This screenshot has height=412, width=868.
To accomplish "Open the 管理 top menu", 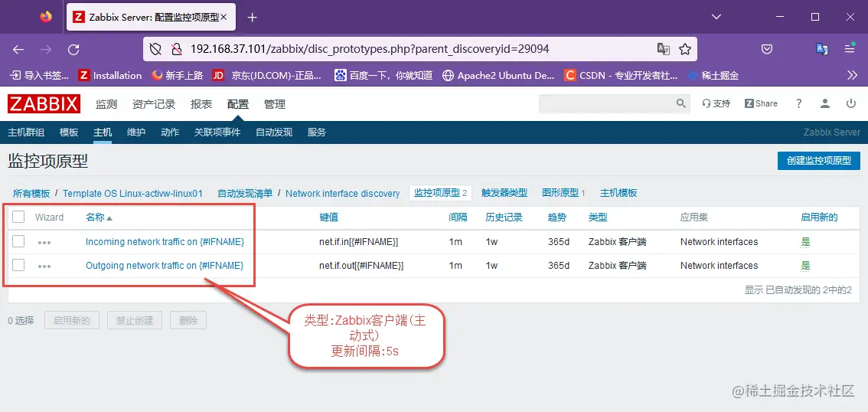I will coord(275,104).
